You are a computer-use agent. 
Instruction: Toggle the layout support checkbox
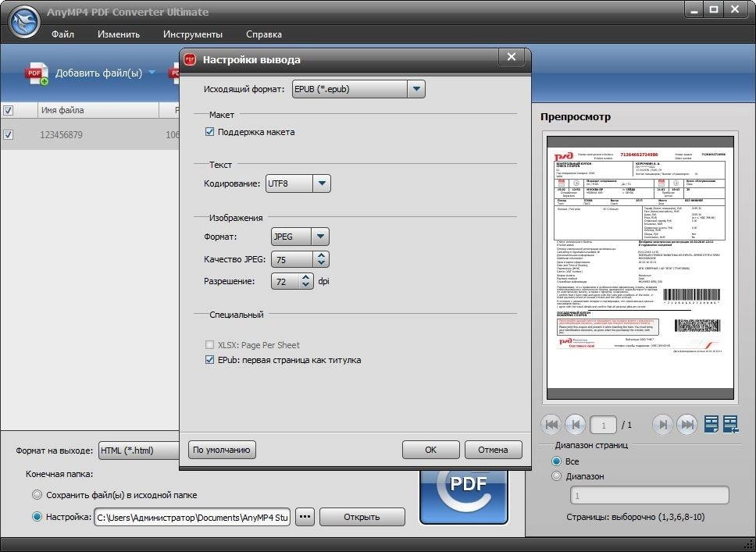point(210,132)
